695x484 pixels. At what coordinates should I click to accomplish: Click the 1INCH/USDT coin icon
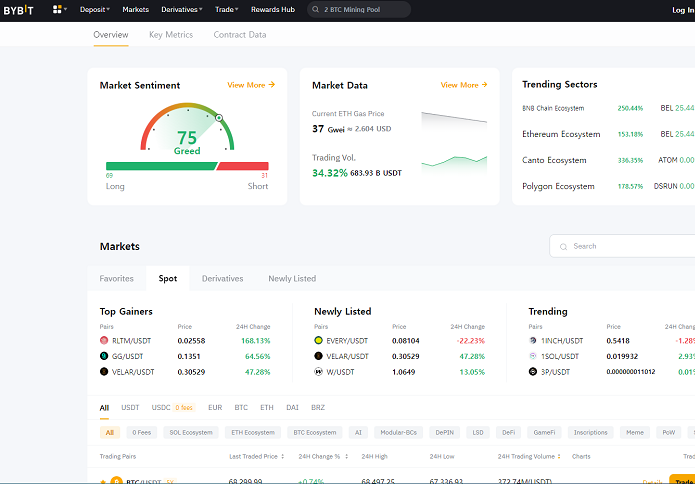tap(533, 340)
